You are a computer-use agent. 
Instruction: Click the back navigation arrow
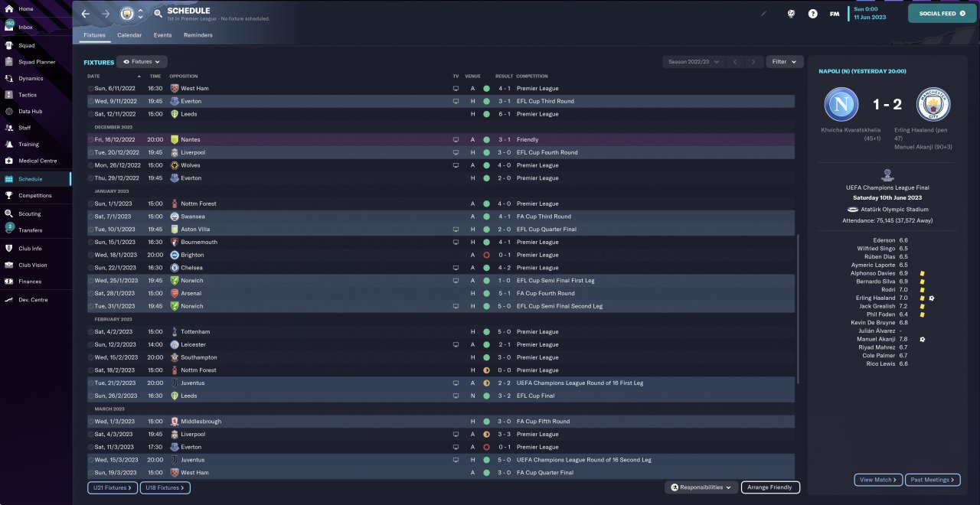click(86, 14)
